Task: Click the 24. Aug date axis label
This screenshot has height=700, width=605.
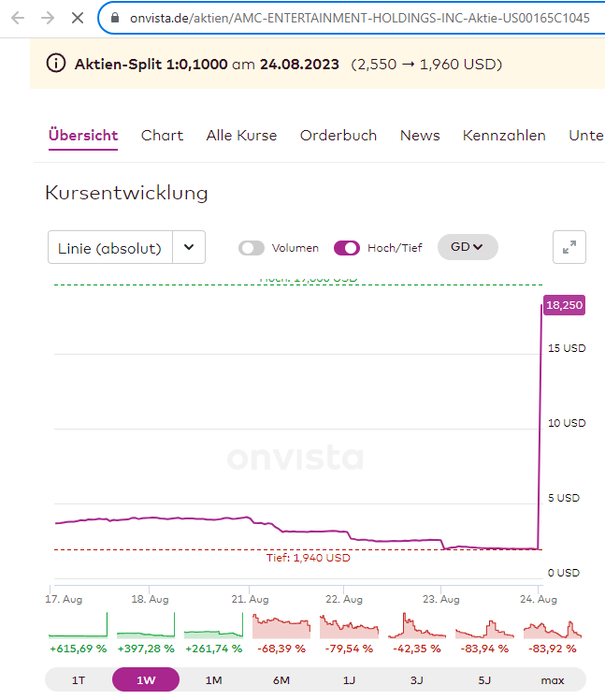Action: (539, 599)
